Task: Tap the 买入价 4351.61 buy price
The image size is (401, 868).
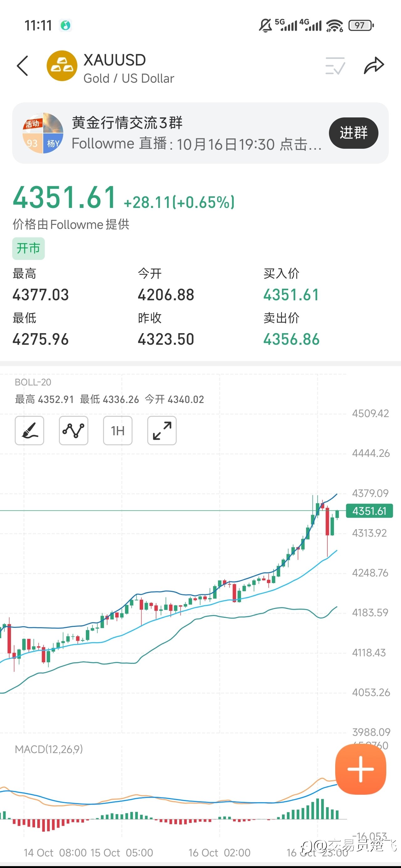Action: coord(291,295)
